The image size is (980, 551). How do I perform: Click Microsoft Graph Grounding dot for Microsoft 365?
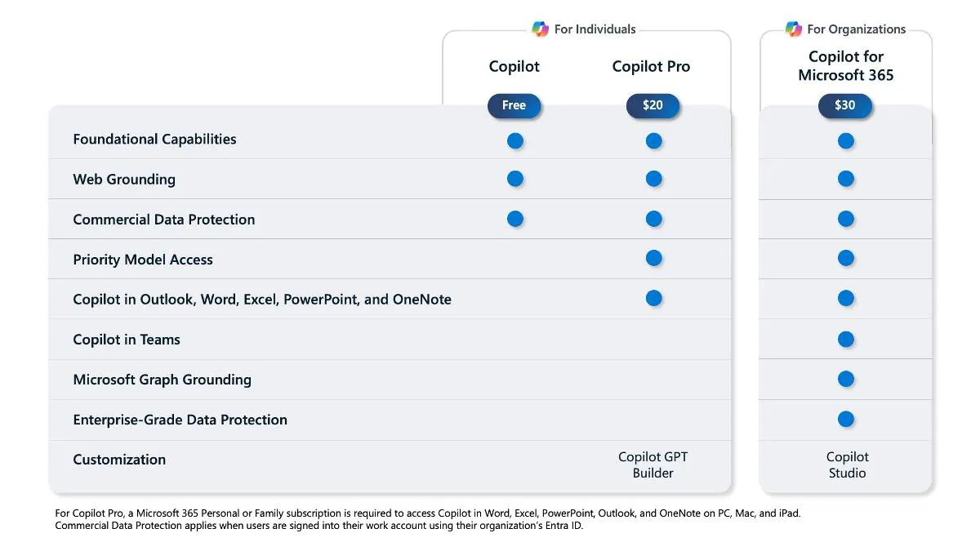(x=846, y=379)
